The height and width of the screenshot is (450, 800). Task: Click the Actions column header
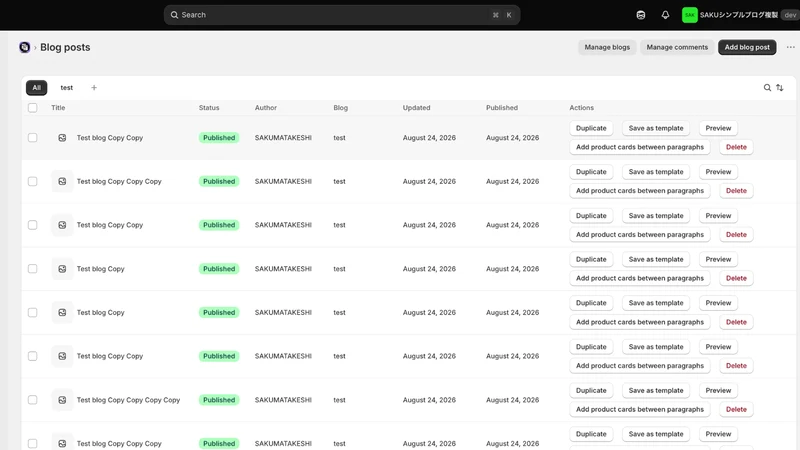click(582, 108)
